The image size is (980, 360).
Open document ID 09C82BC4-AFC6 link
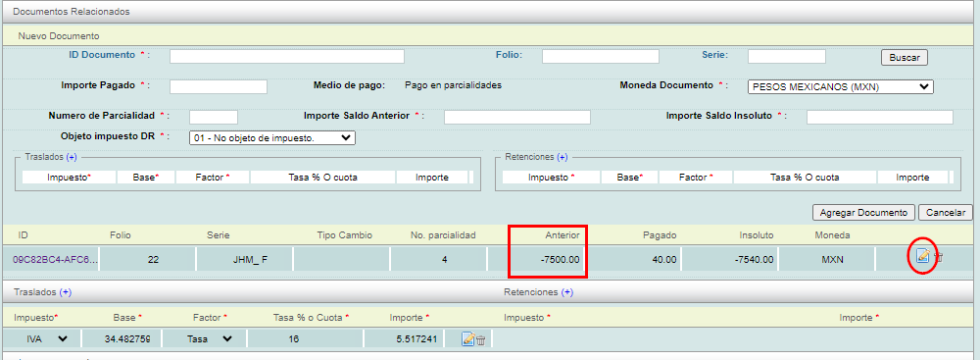pyautogui.click(x=54, y=259)
